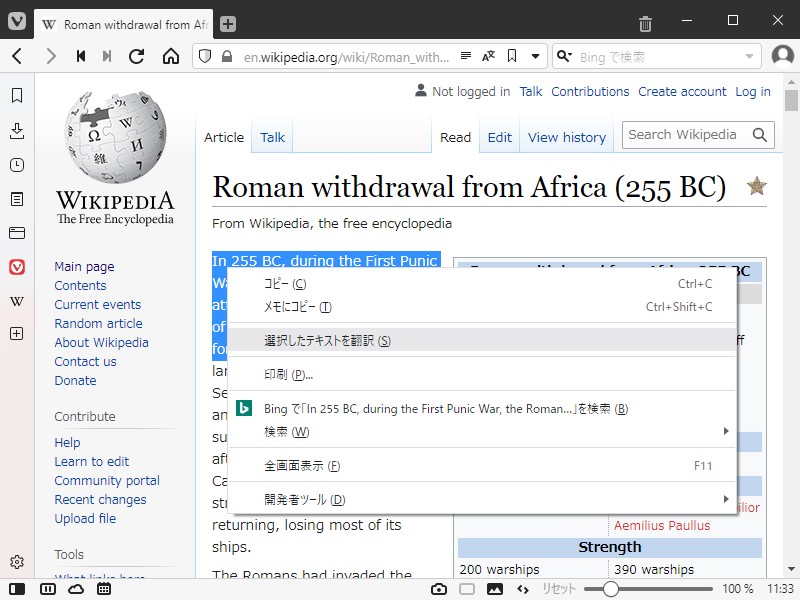Expand search field history dropdown arrow
This screenshot has width=800, height=600.
pyautogui.click(x=749, y=57)
